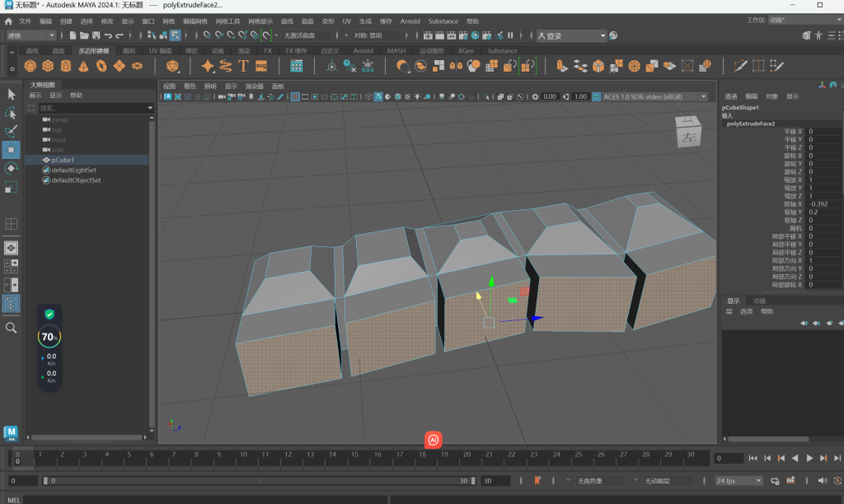Open the viewport 着色 shading menu
Viewport: 844px width, 504px height.
pyautogui.click(x=190, y=86)
